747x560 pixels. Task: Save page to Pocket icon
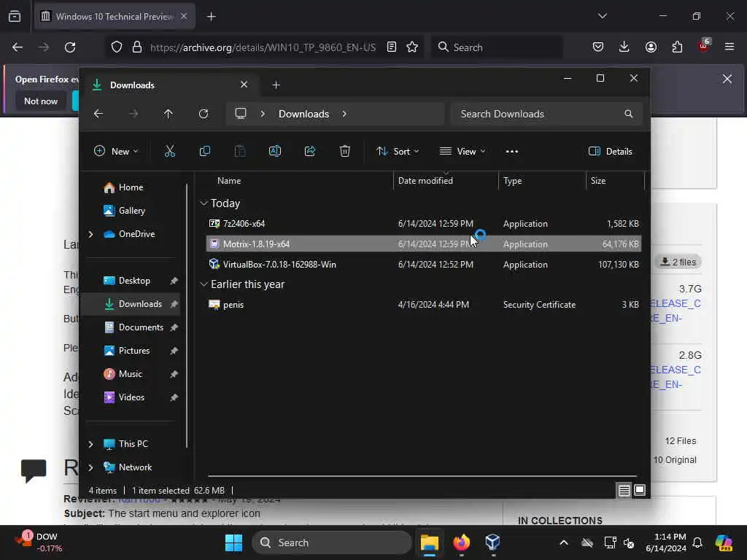pos(598,47)
